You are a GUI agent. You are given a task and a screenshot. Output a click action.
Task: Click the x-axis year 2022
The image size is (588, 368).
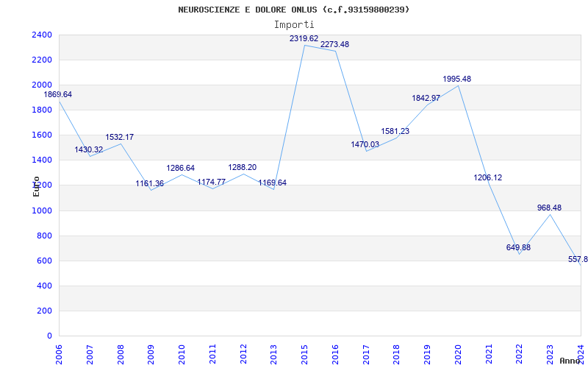pos(520,355)
